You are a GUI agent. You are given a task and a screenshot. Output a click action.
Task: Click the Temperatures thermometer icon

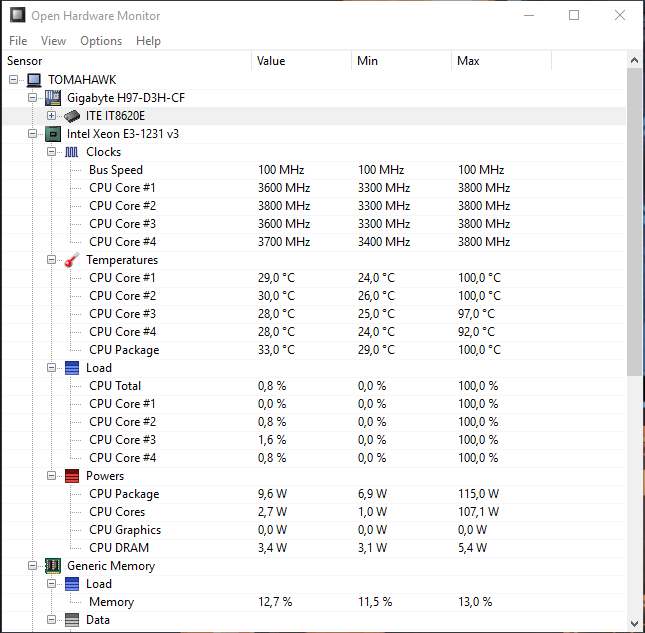click(72, 260)
